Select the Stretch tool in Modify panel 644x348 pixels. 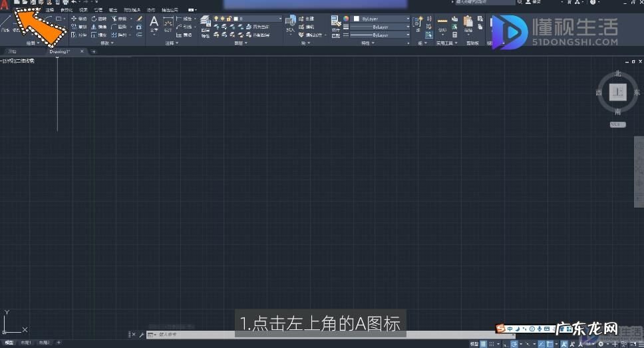pos(79,35)
